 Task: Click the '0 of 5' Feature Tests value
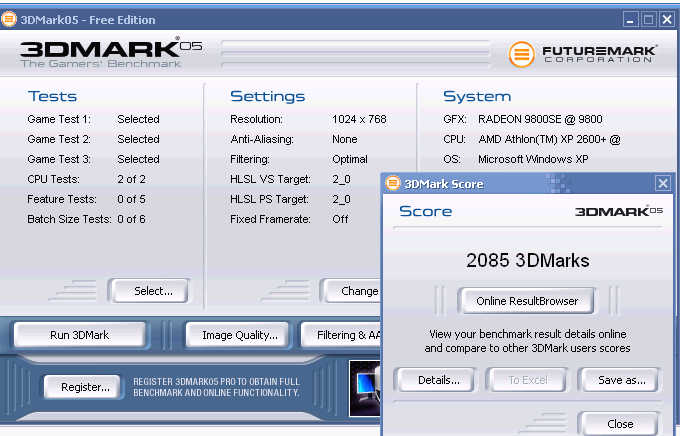coord(131,199)
